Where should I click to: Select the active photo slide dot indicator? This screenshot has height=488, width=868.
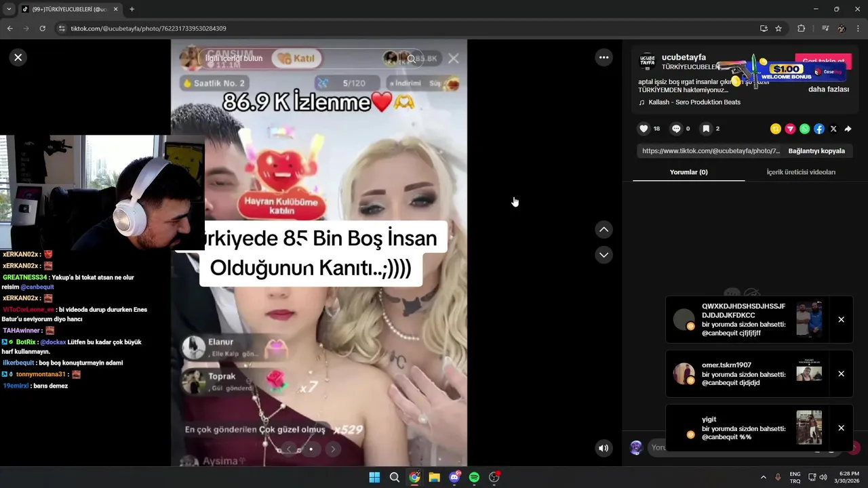pyautogui.click(x=311, y=449)
